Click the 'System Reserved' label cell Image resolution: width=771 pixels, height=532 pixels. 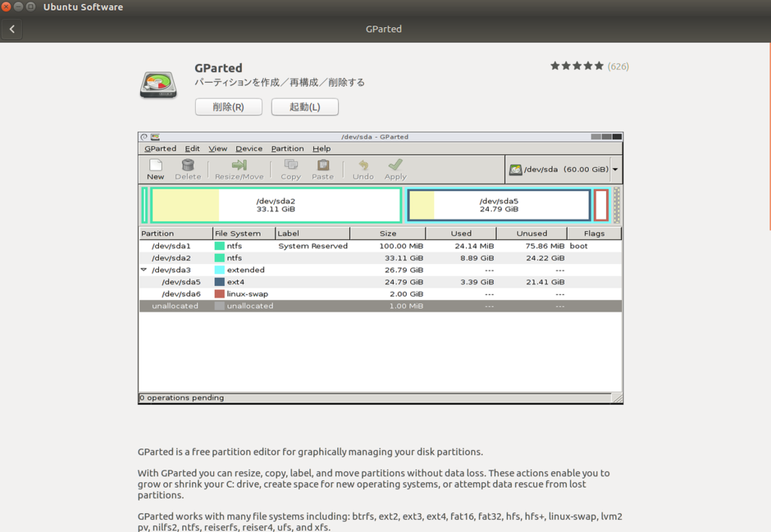(x=312, y=245)
